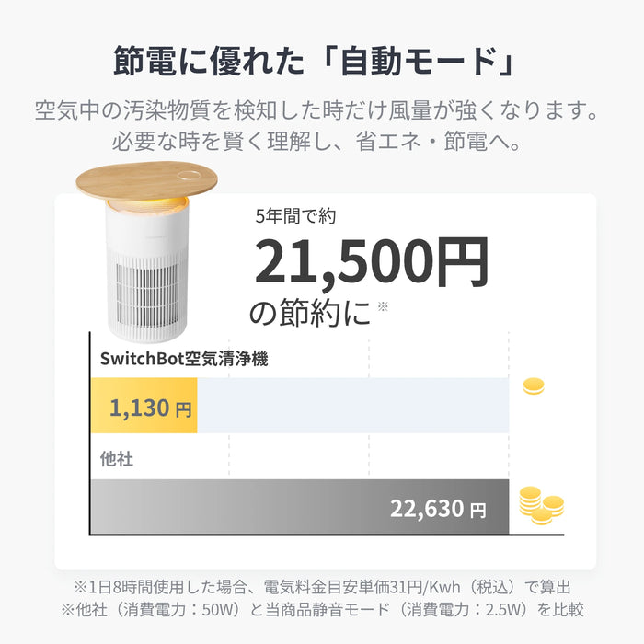Click the asterisk after の節約に
Viewport: 644px width, 644px height.
coord(383,308)
